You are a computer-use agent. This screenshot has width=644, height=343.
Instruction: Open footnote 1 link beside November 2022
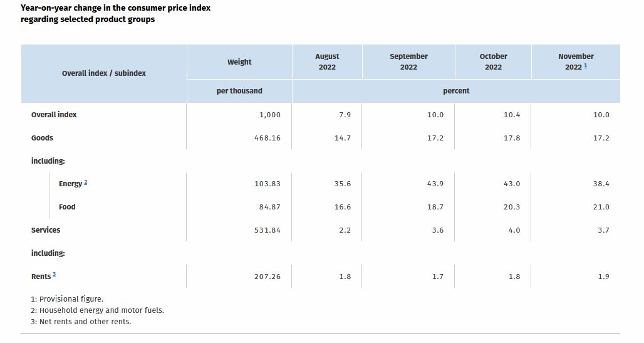585,66
